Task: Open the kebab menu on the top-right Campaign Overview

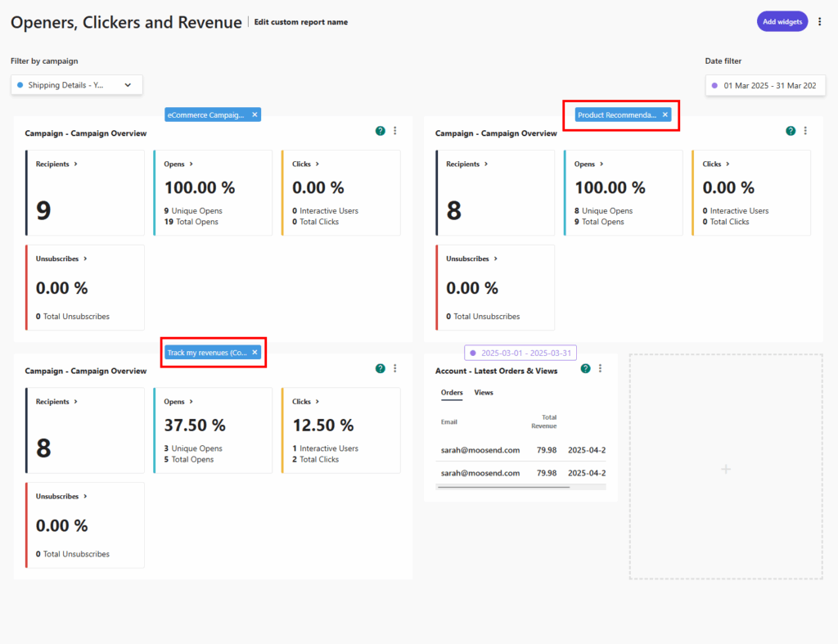Action: (805, 130)
